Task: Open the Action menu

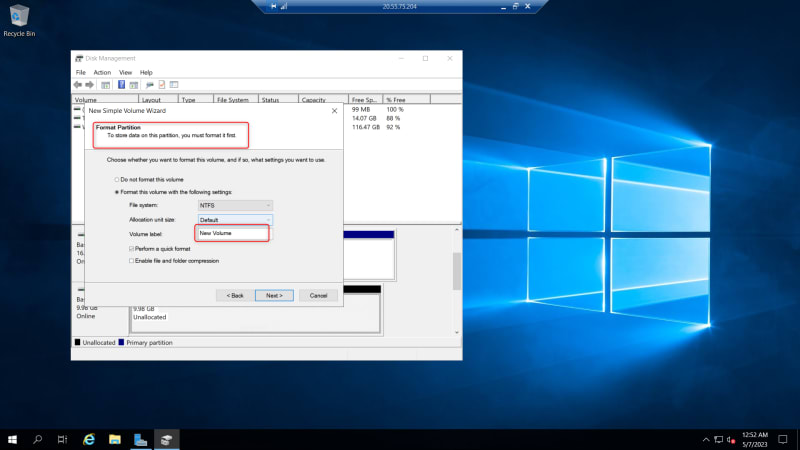Action: click(x=102, y=72)
